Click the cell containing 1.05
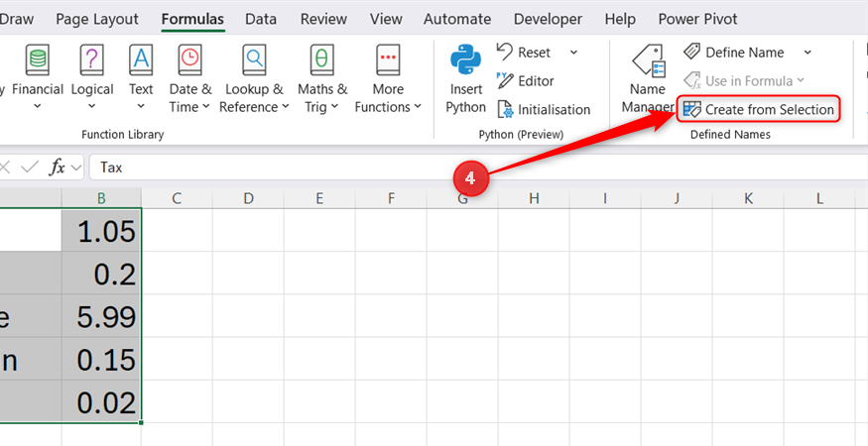This screenshot has height=446, width=868. [x=101, y=230]
